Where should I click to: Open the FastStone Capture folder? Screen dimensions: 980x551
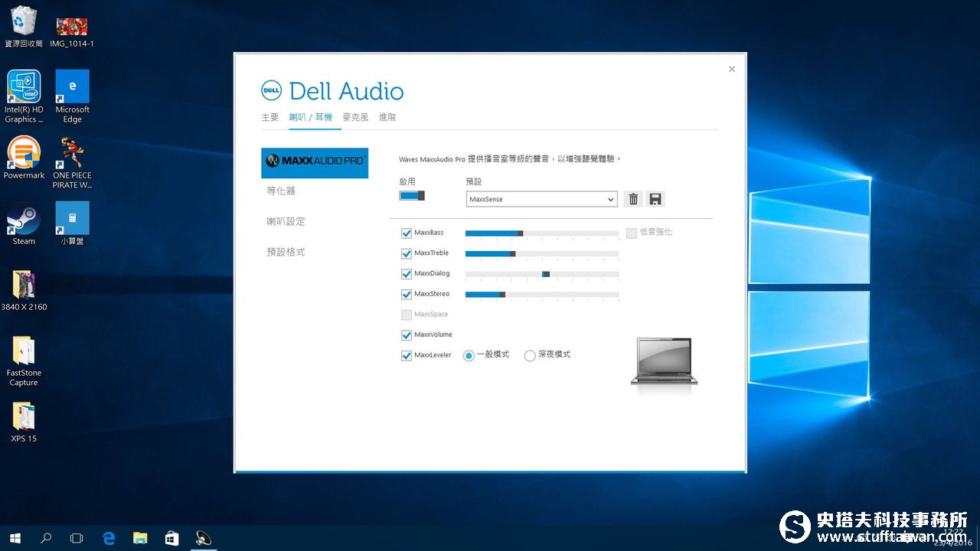click(24, 361)
